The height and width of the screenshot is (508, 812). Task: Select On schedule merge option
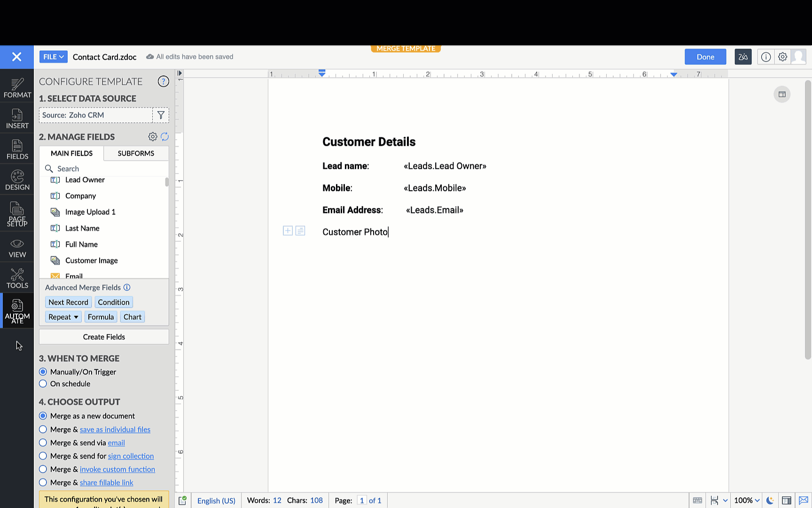point(43,384)
